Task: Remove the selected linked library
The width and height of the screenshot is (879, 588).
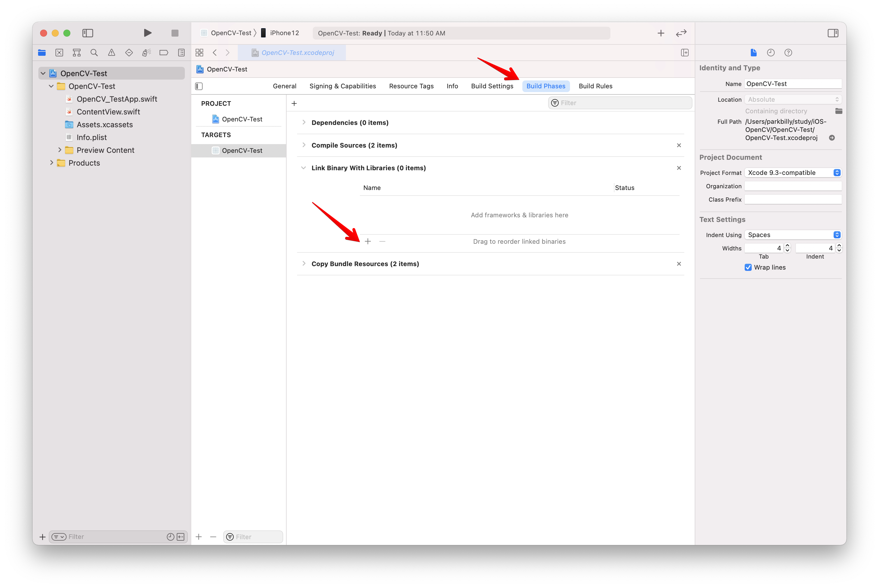Action: pyautogui.click(x=382, y=241)
